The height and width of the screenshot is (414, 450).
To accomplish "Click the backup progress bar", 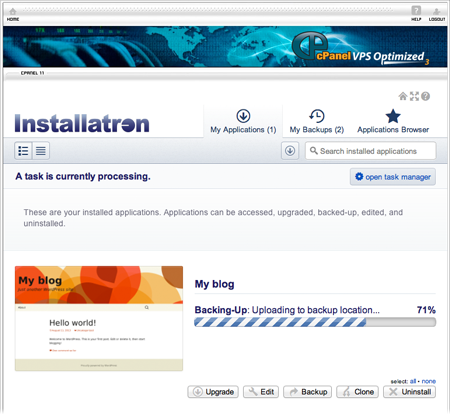I will tap(315, 322).
